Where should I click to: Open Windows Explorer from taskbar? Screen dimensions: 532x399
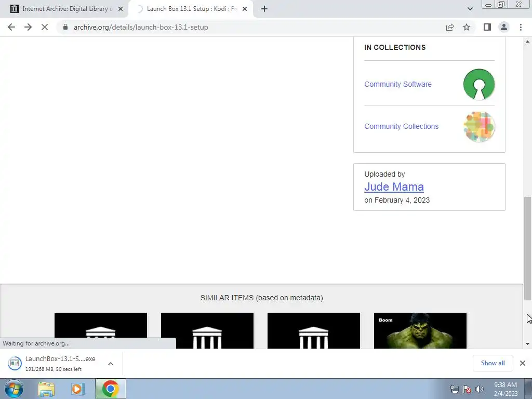point(46,389)
